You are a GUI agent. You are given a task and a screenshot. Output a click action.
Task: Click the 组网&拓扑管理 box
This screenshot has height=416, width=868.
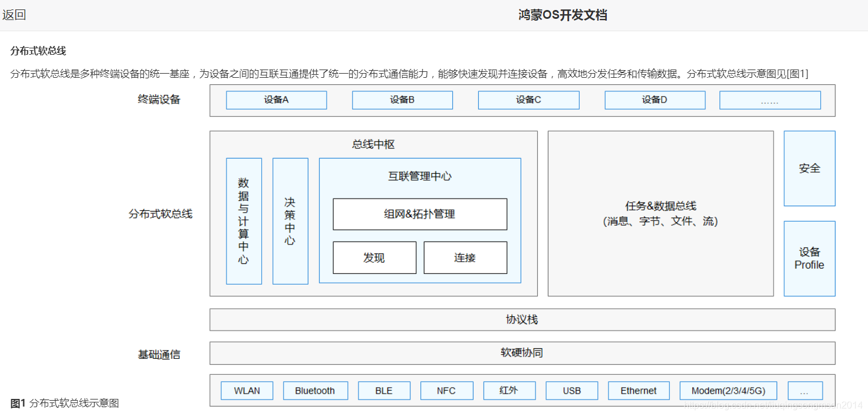tap(420, 214)
